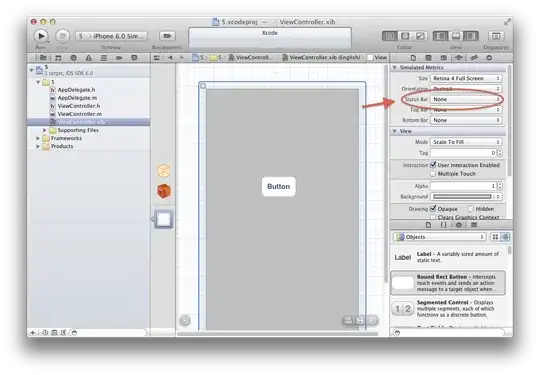The height and width of the screenshot is (375, 540).
Task: Open the Background color popup arrows
Action: pyautogui.click(x=498, y=197)
